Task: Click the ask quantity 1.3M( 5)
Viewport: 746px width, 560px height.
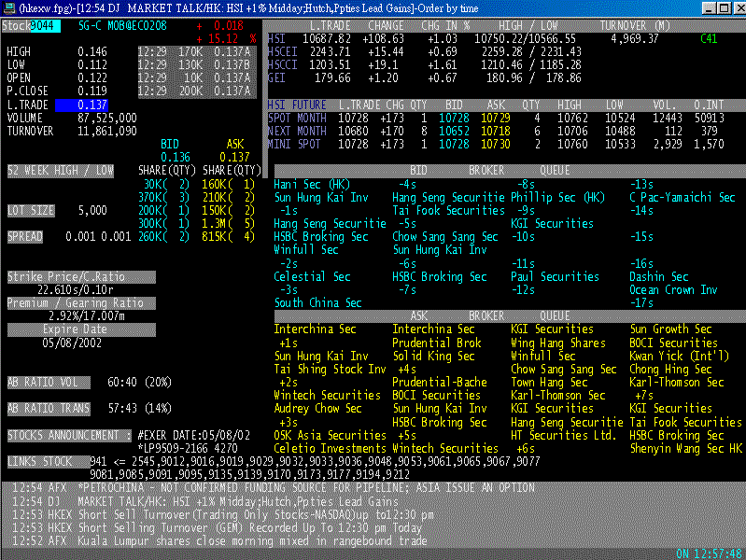Action: coord(229,223)
